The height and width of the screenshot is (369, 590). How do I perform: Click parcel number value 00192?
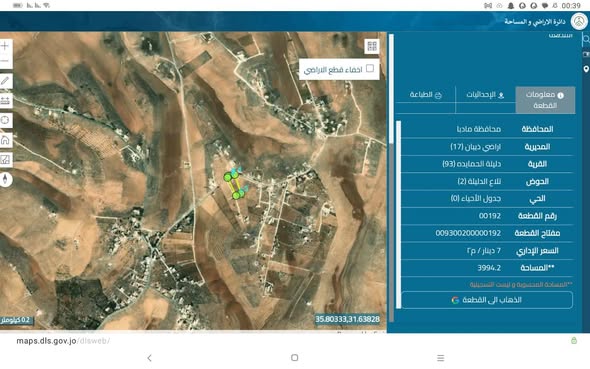pos(490,216)
